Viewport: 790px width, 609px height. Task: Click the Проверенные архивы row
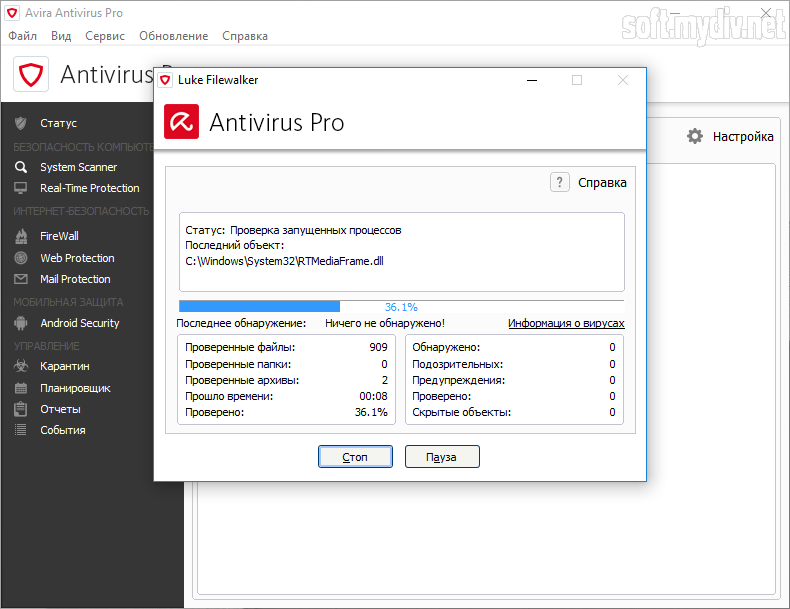[x=286, y=380]
